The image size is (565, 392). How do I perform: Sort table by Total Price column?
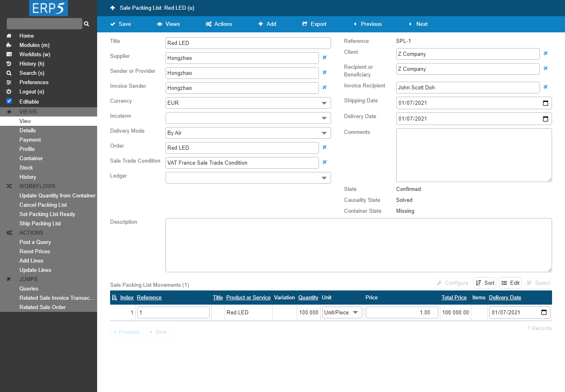[x=454, y=297]
